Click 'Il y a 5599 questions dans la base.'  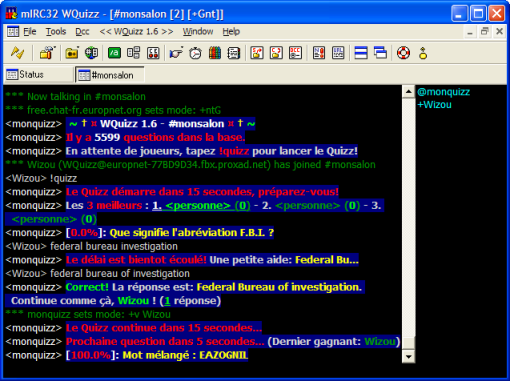pyautogui.click(x=155, y=137)
